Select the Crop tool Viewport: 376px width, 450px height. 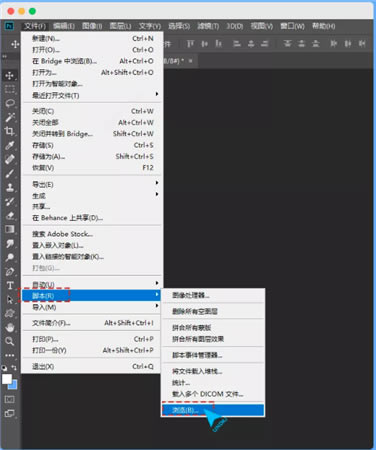[10, 131]
